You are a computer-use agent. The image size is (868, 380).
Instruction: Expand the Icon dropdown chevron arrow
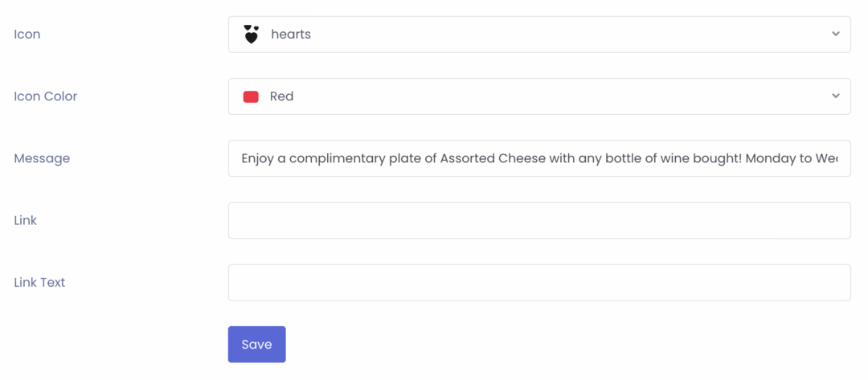835,34
